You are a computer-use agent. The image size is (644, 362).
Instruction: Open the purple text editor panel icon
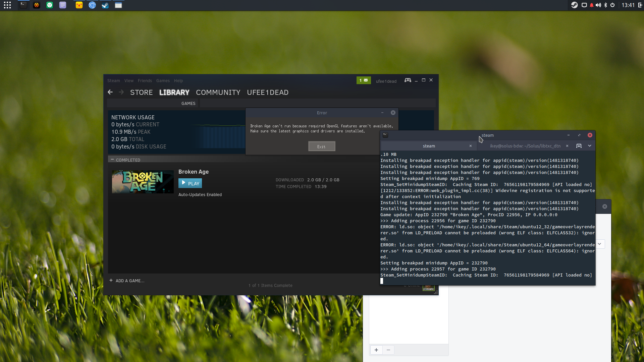[63, 5]
